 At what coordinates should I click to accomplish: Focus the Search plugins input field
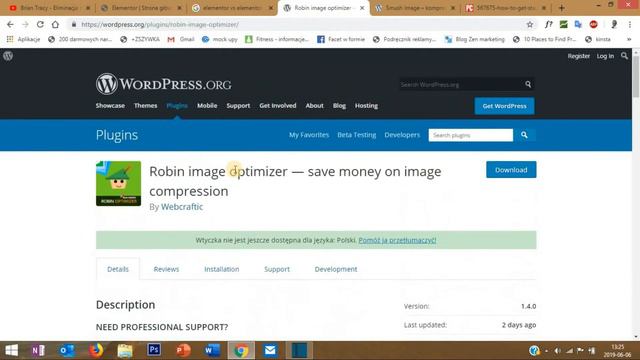tap(471, 135)
